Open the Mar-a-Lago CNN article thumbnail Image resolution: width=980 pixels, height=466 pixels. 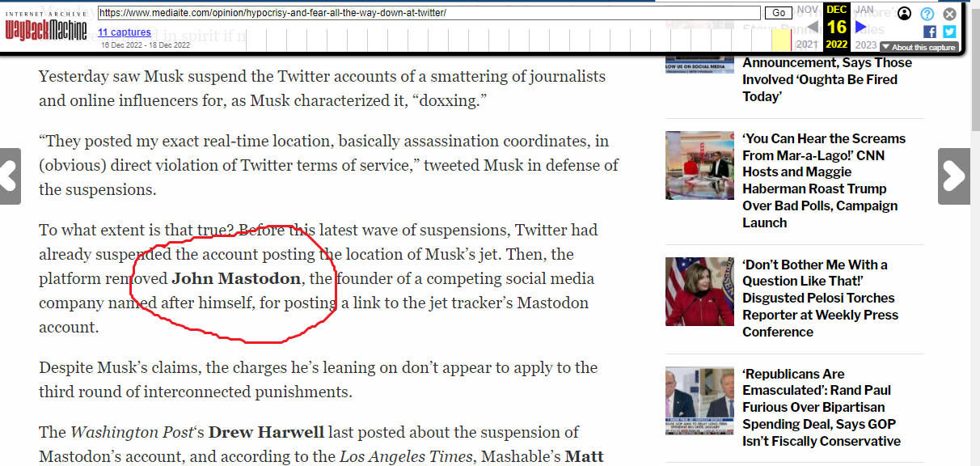pos(699,165)
